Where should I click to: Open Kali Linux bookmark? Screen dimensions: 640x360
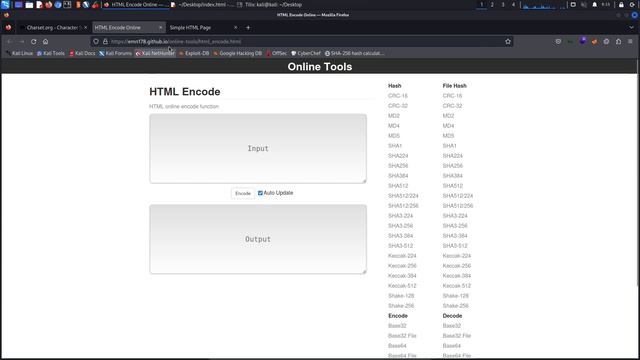click(x=19, y=53)
